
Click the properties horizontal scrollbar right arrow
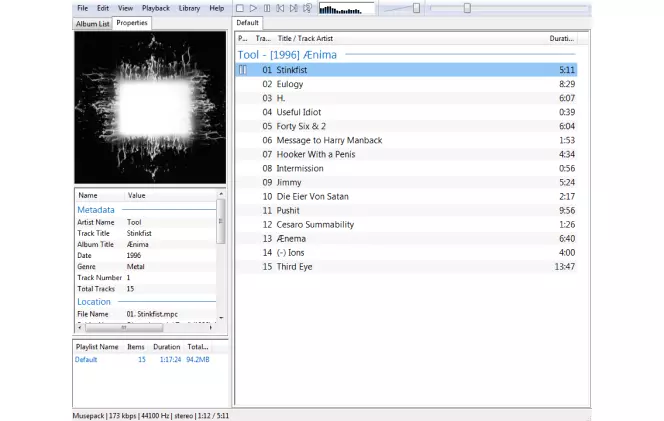pos(211,327)
